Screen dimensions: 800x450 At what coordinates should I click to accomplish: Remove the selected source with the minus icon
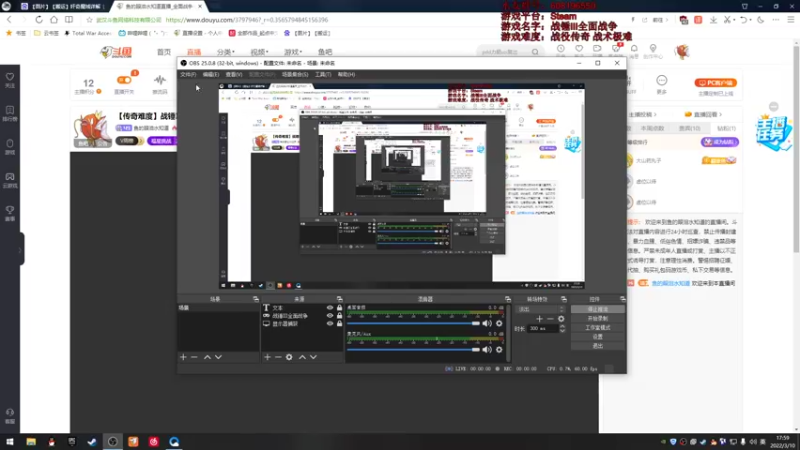[278, 357]
